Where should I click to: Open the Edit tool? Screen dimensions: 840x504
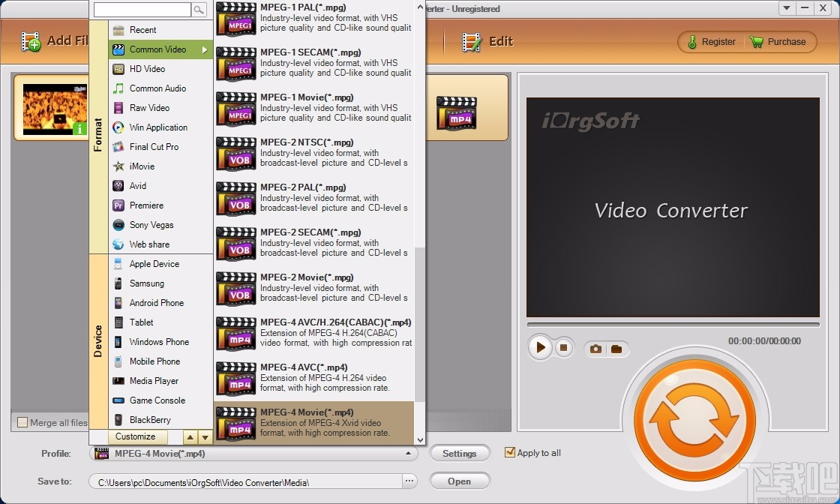[469, 41]
